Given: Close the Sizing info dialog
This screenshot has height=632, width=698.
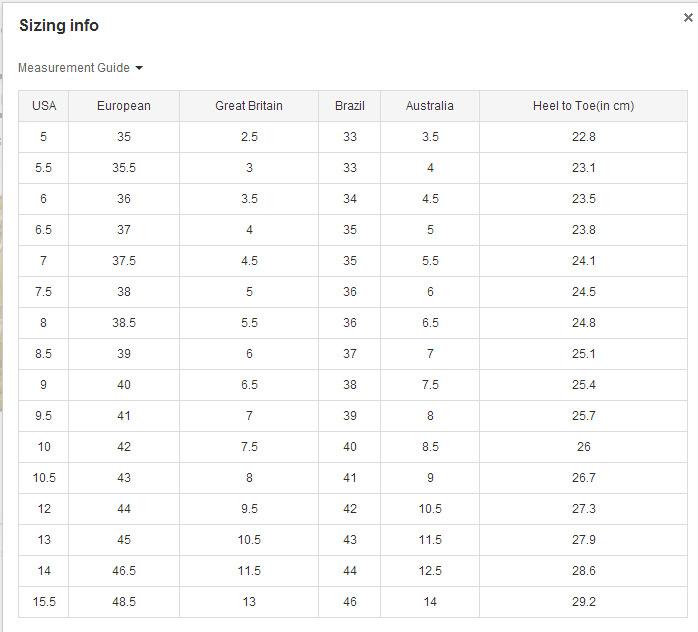Looking at the screenshot, I should click(688, 18).
